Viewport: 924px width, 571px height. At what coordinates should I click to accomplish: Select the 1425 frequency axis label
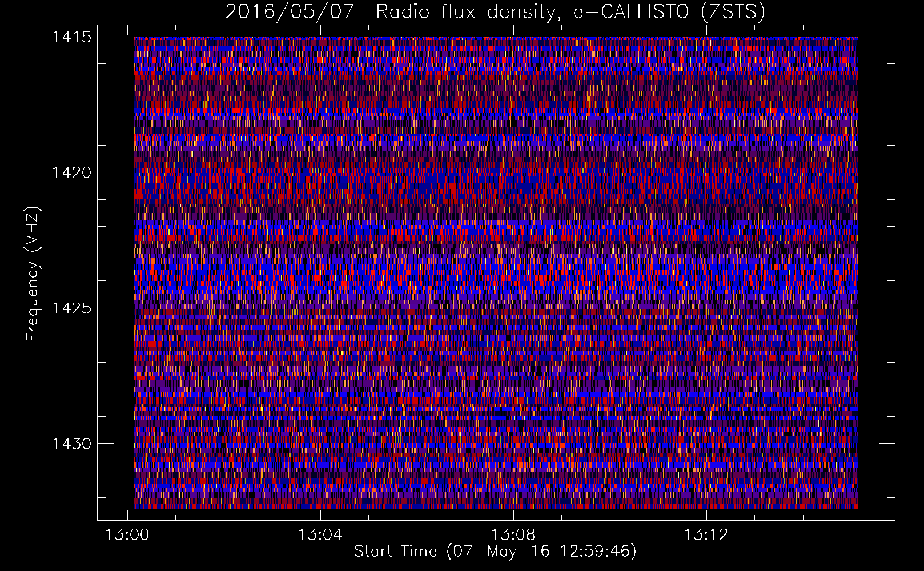(71, 308)
